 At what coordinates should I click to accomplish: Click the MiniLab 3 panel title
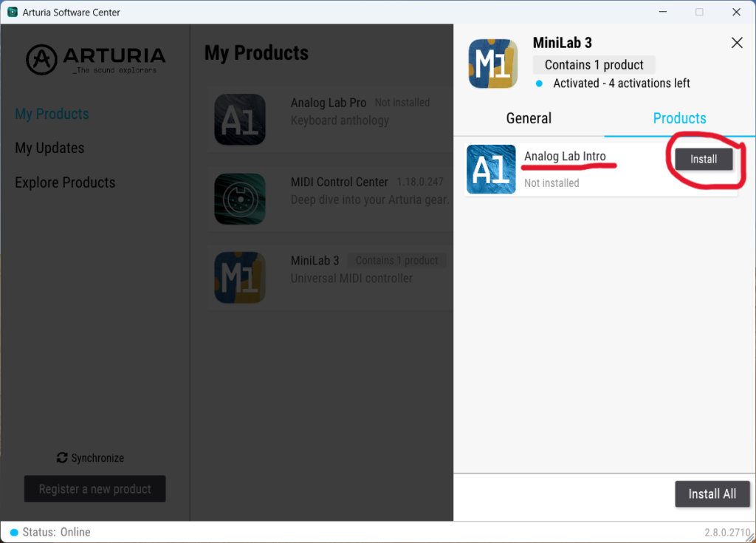pos(562,43)
